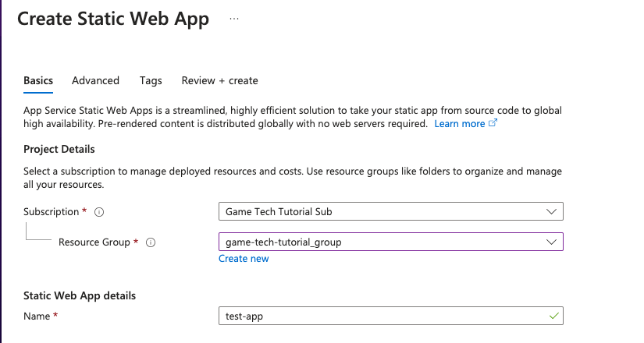The width and height of the screenshot is (644, 343).
Task: Open the Subscription dropdown showing Game Tech Tutorial Sub
Action: tap(390, 211)
